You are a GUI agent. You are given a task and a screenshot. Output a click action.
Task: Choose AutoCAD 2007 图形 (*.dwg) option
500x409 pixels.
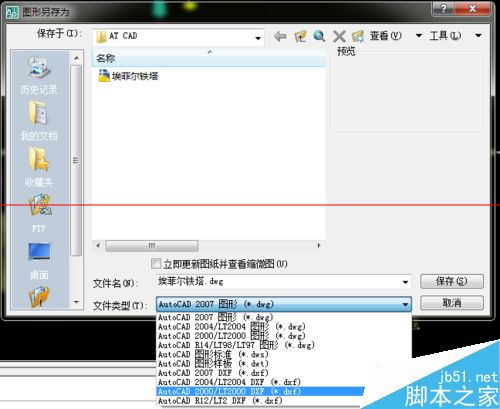tap(284, 317)
